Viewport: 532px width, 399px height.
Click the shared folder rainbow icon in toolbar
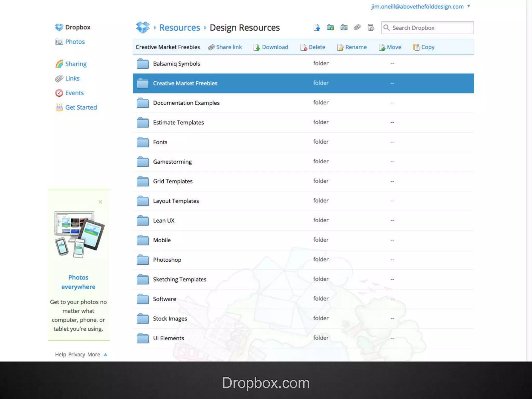pos(344,28)
